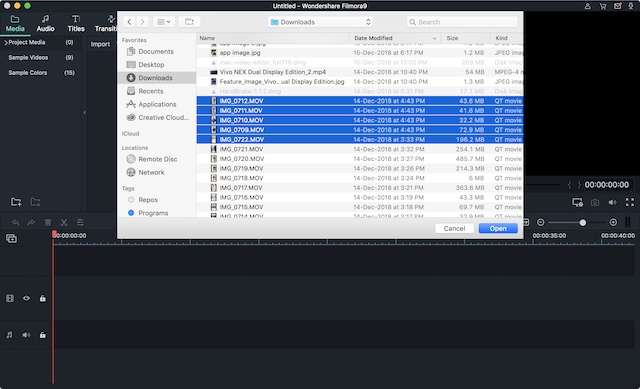Select Downloads in Favorites sidebar

point(157,78)
